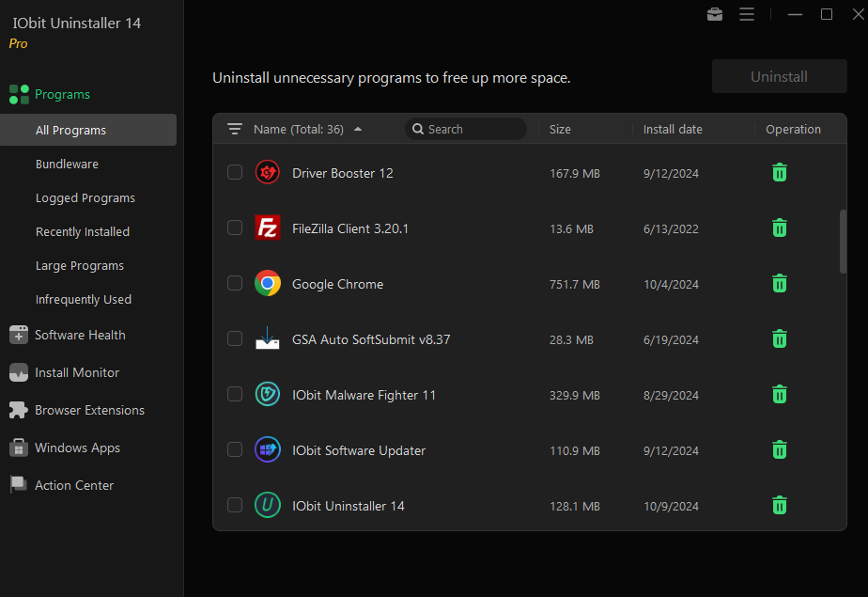Focus the Search programs field
The width and height of the screenshot is (868, 597).
point(466,129)
